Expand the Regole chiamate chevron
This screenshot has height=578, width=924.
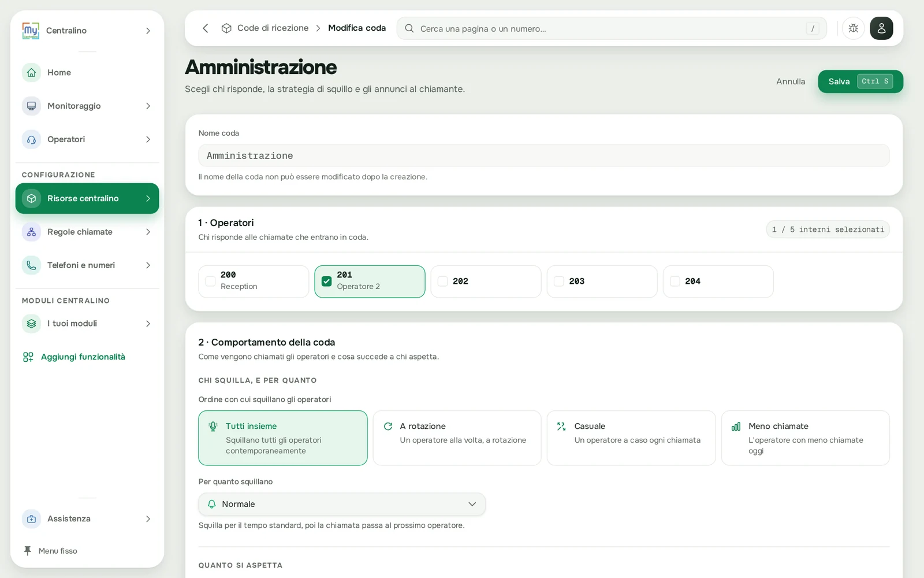coord(148,232)
